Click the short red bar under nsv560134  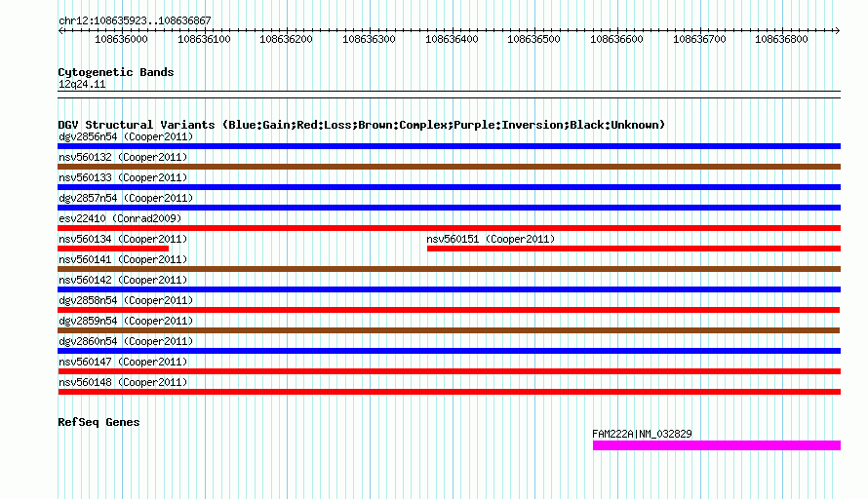coord(113,249)
